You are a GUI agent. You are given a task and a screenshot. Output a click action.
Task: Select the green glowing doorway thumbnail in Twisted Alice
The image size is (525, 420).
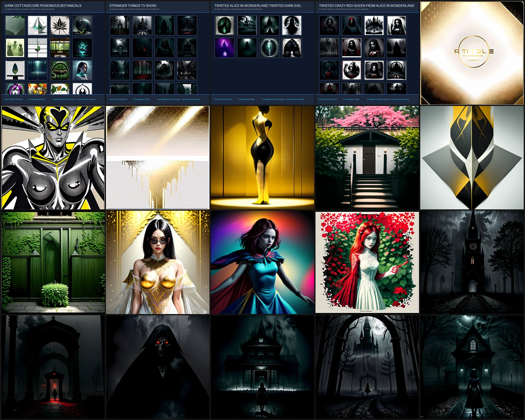pos(225,25)
